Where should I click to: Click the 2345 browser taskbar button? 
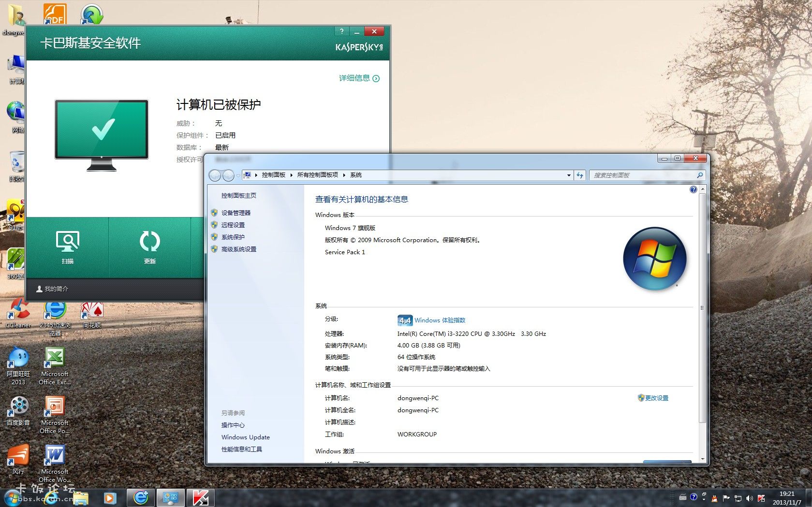[x=141, y=498]
